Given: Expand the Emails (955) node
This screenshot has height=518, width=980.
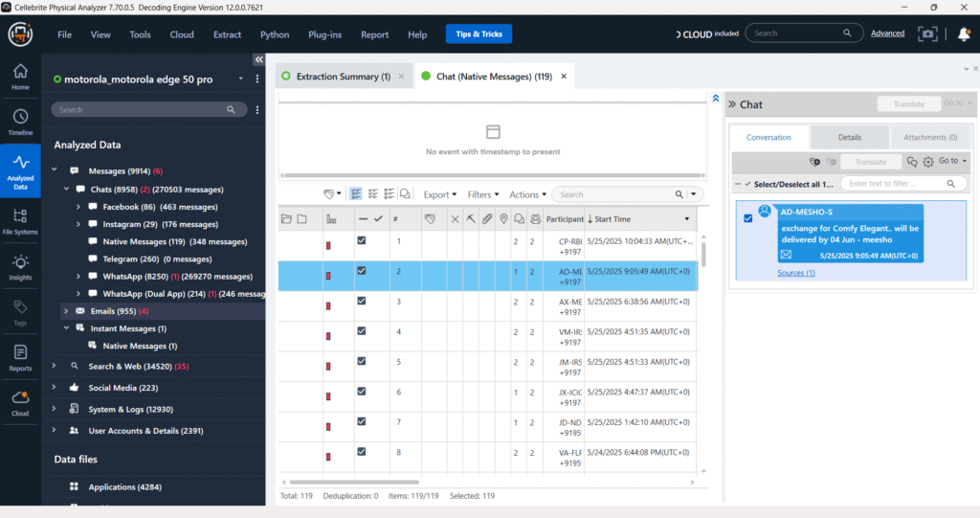Looking at the screenshot, I should click(x=66, y=311).
